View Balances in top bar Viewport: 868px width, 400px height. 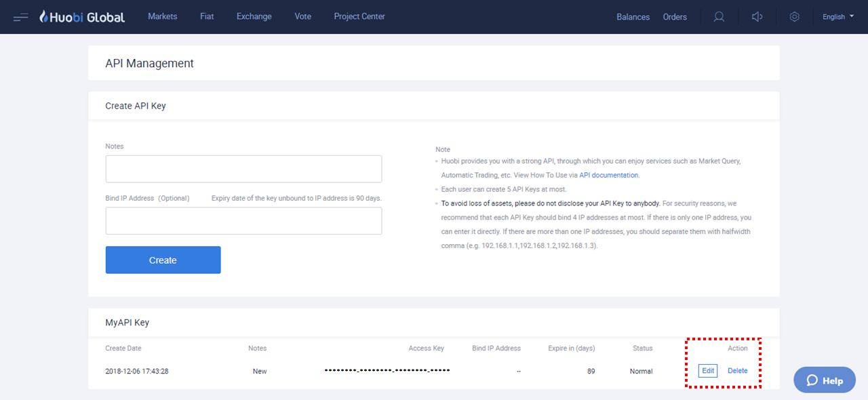coord(633,17)
